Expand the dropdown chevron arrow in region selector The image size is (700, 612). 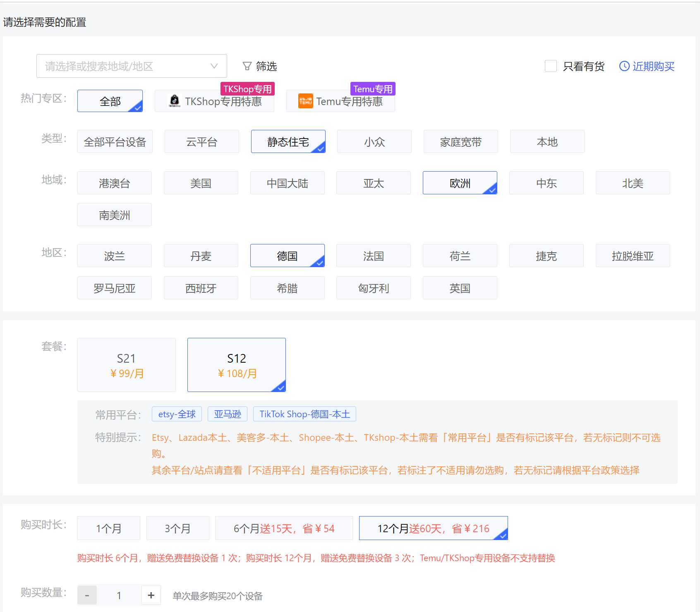pyautogui.click(x=214, y=66)
